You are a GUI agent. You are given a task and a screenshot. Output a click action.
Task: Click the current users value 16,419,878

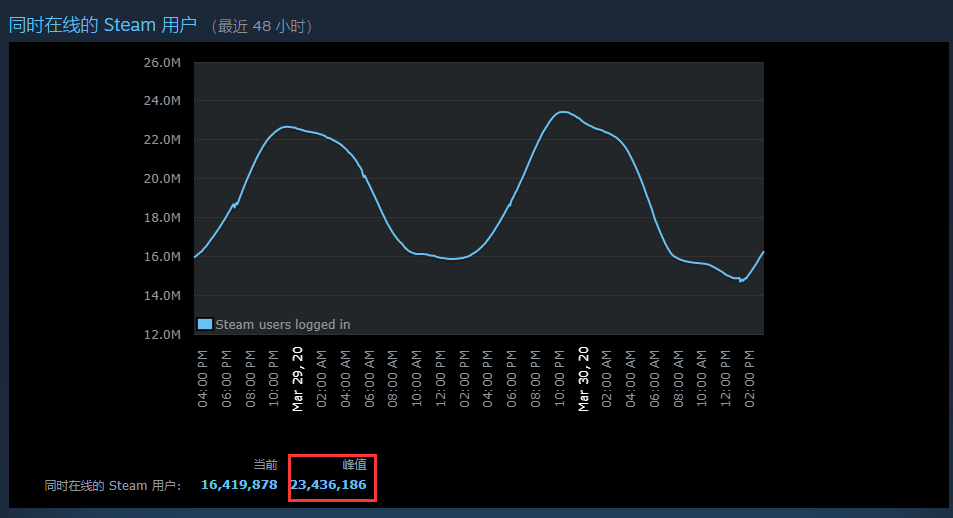click(239, 485)
